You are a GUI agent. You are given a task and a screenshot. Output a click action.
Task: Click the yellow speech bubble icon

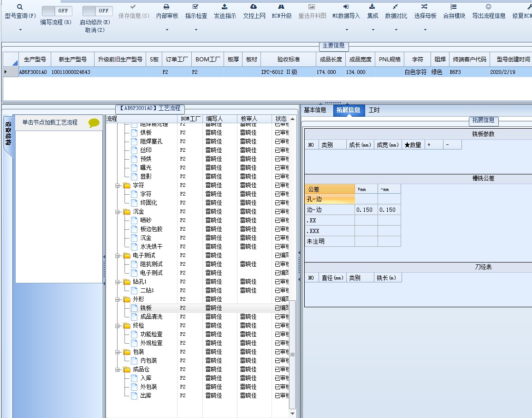pos(94,123)
